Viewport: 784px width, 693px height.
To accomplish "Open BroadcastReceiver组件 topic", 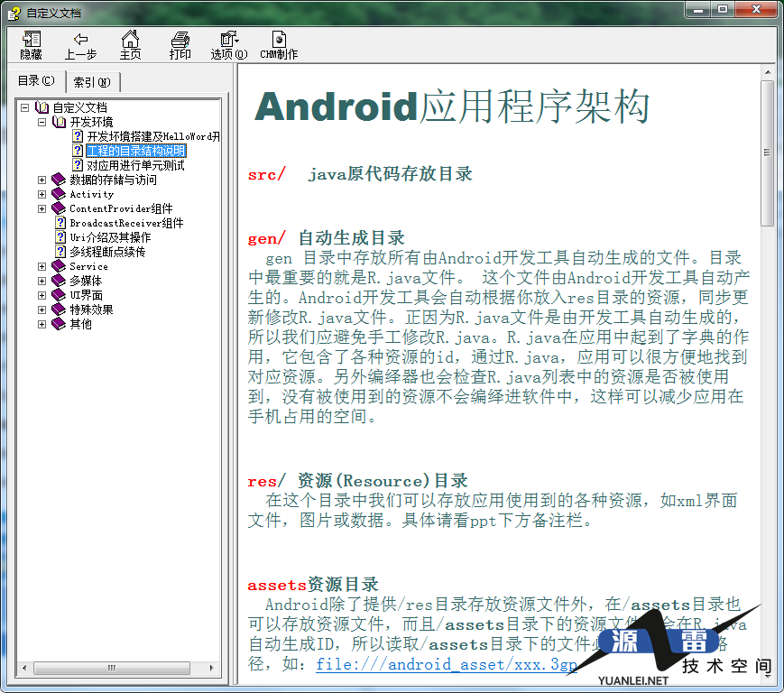I will [x=126, y=223].
